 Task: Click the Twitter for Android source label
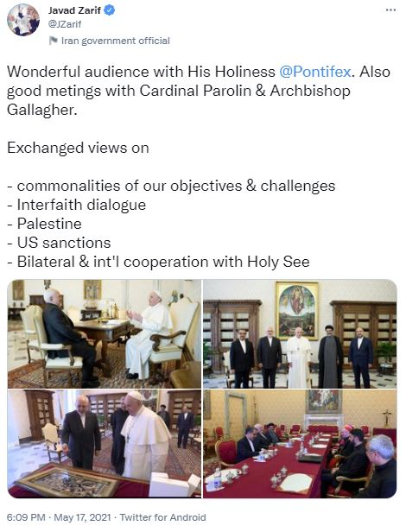pos(162,517)
